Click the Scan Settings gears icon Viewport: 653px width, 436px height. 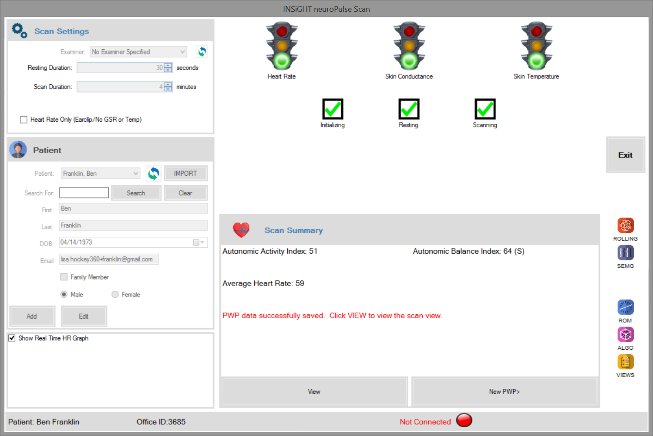tap(19, 30)
